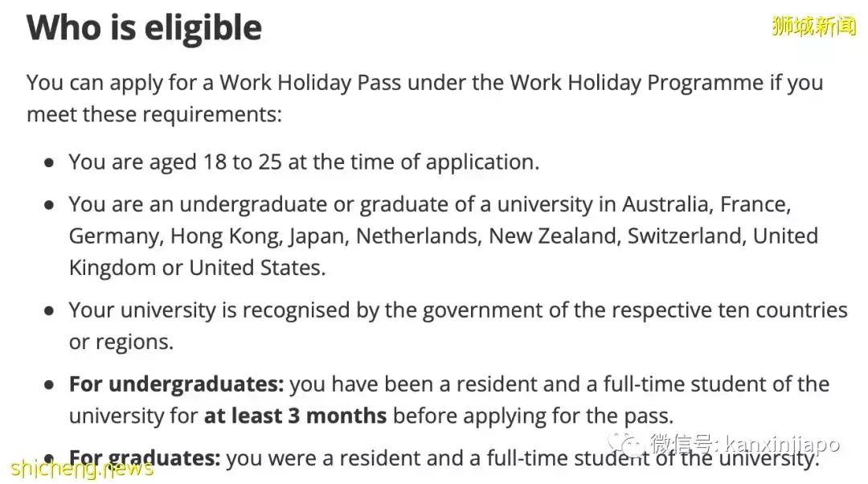The image size is (868, 484).
Task: Click the bold 'at least 3 months' text
Action: 295,416
